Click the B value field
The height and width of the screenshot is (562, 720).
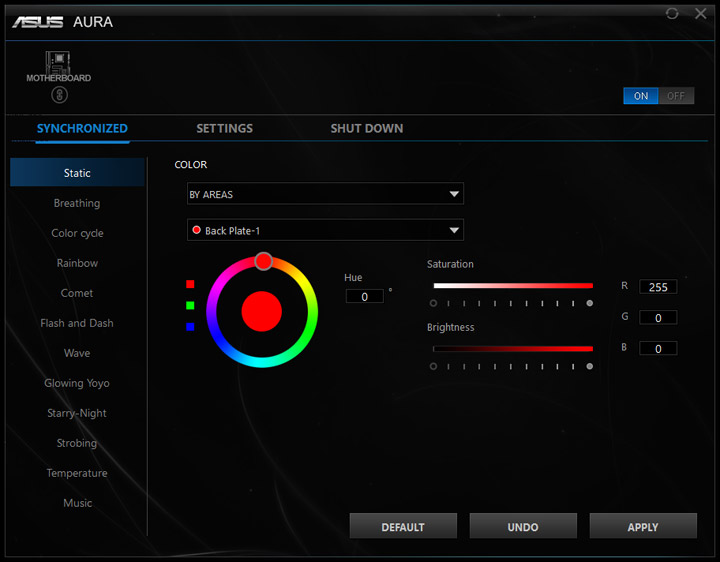pyautogui.click(x=658, y=348)
